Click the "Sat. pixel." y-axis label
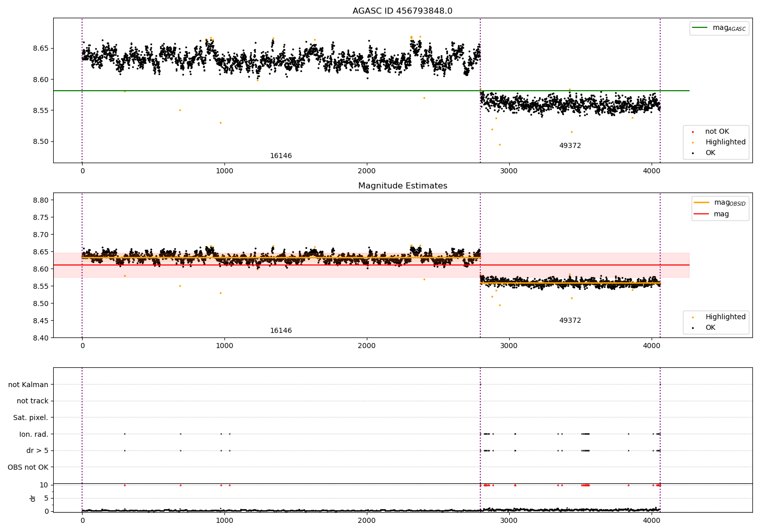The height and width of the screenshot is (532, 760). 31,418
